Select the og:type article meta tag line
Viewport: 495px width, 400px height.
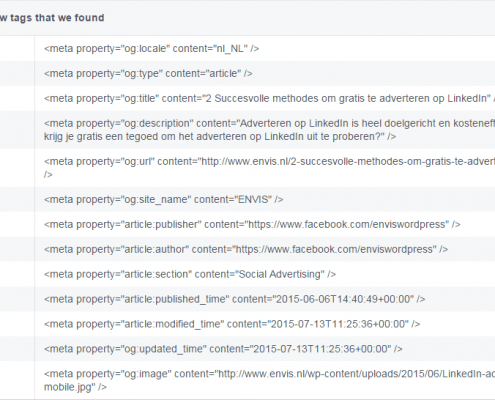click(148, 73)
